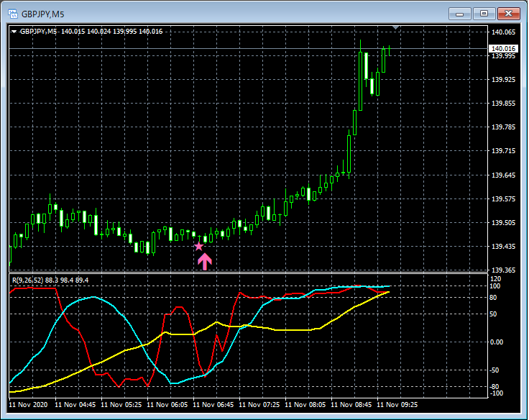
Task: Click the 139.435 price scale label
Action: pyautogui.click(x=503, y=247)
